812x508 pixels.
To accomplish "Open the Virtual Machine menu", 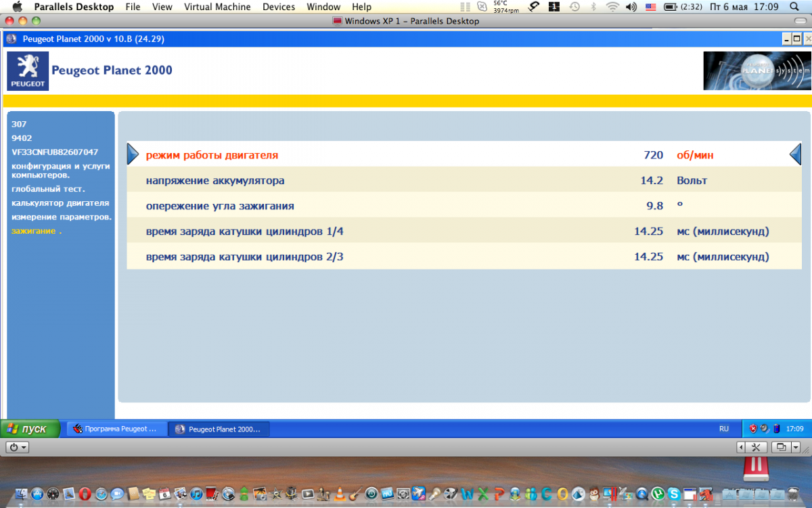I will coord(217,7).
